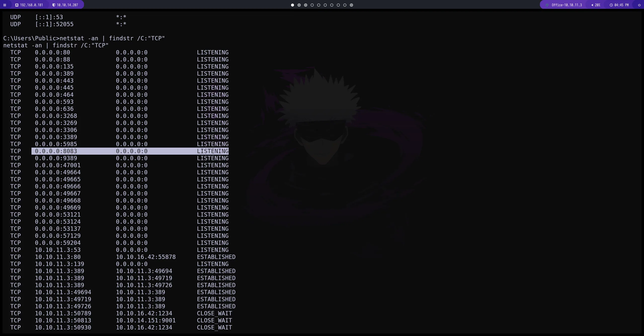Click the highlighted 0.0.0.0:8083 terminal line
Screen dimensions: 644x336
(130, 151)
